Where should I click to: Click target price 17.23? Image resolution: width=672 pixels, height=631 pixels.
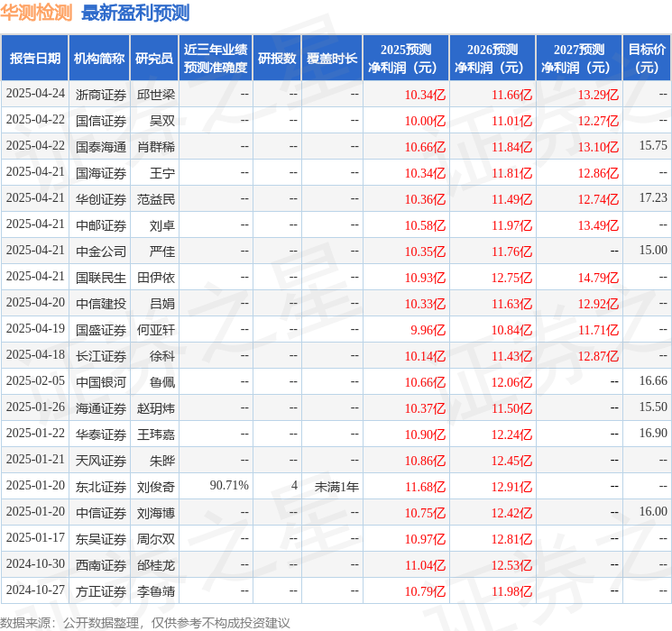653,198
